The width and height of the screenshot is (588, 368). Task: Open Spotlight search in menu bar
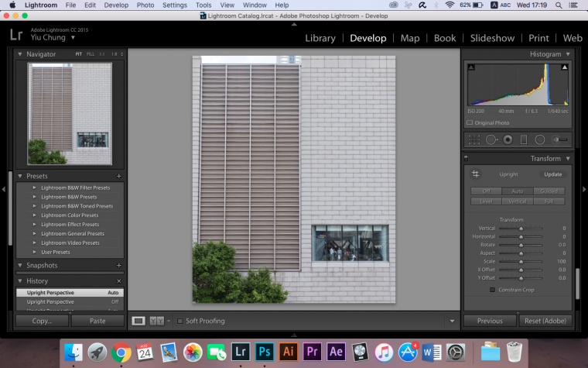pos(559,5)
